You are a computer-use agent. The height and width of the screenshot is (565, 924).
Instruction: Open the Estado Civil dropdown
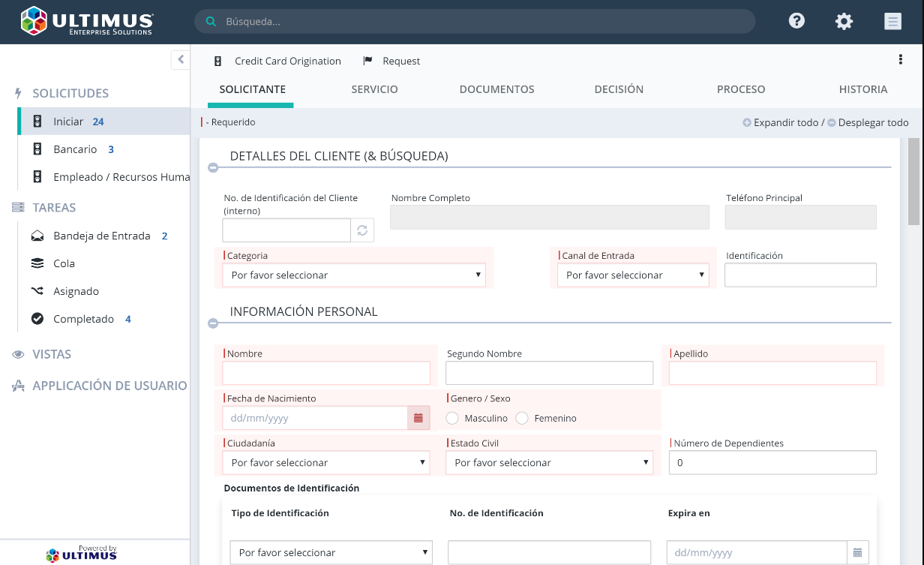[549, 463]
